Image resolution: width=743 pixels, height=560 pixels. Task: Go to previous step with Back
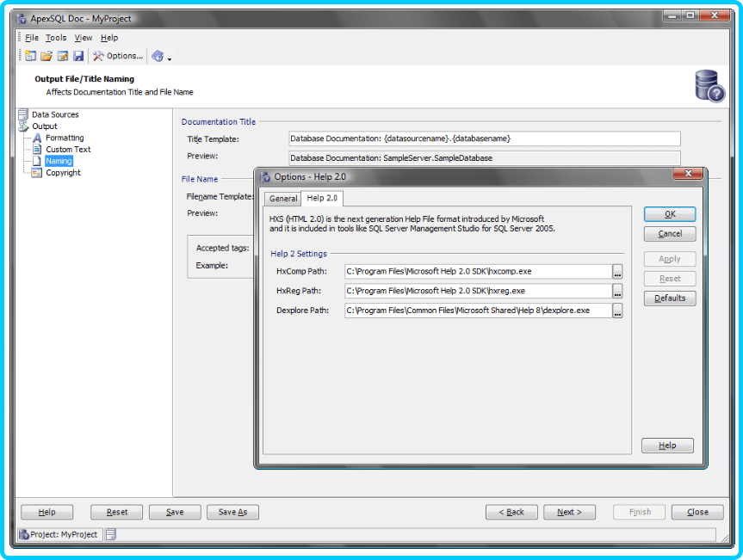click(511, 512)
